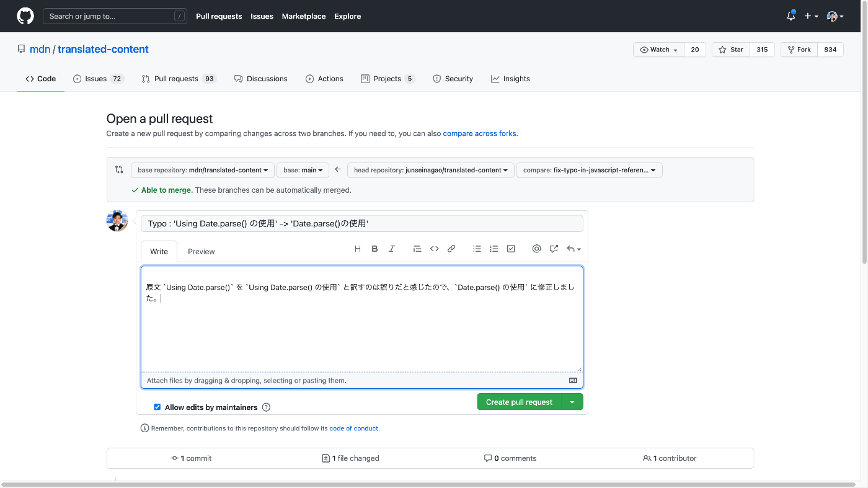
Task: Star the repository
Action: (x=731, y=50)
